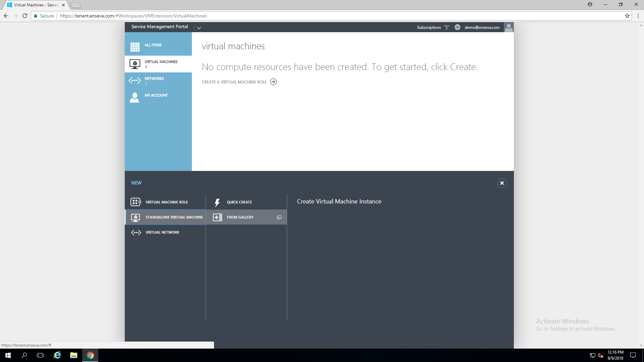Open the All Items grid icon

pos(135,47)
